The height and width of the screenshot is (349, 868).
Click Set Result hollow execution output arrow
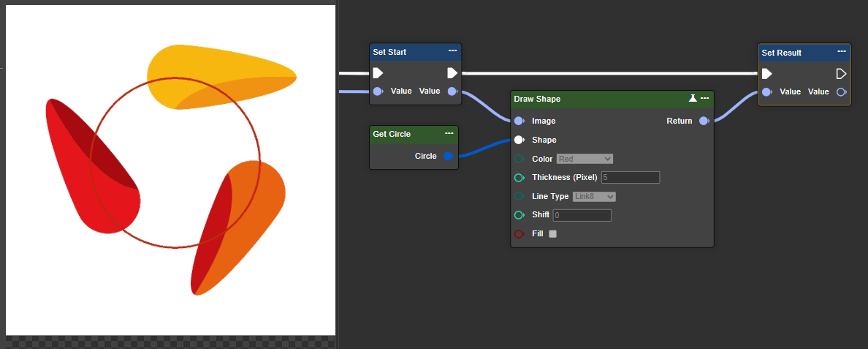click(x=842, y=73)
